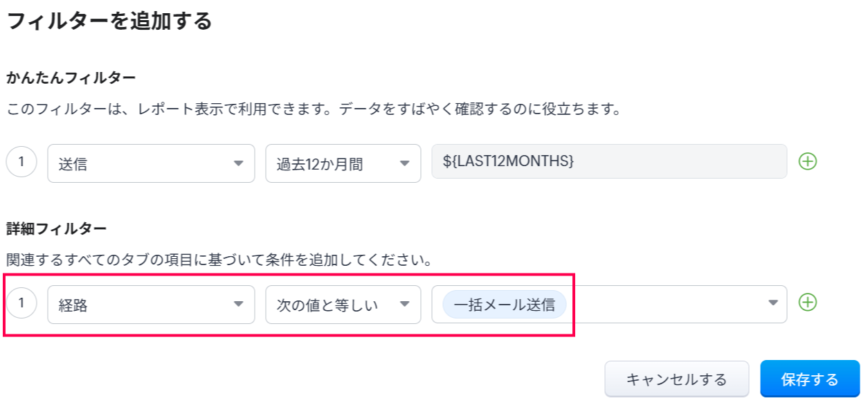Open the 次の値と等しい operator dropdown
This screenshot has height=405, width=868.
tap(343, 305)
